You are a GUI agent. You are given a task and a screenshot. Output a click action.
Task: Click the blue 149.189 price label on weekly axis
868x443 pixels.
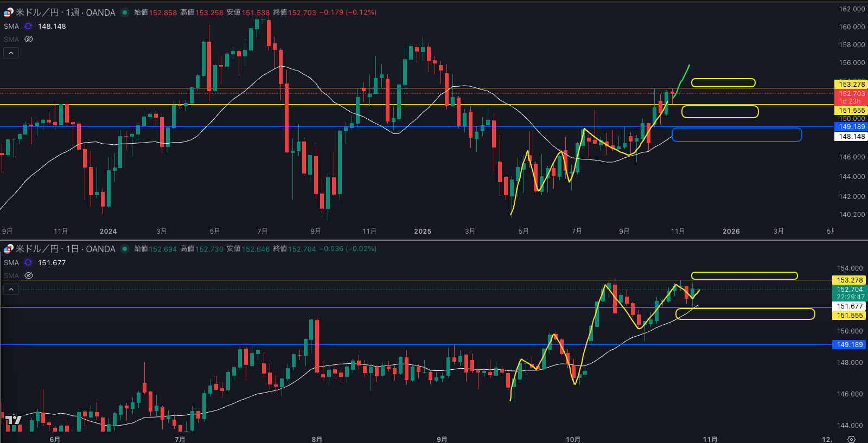pos(851,127)
